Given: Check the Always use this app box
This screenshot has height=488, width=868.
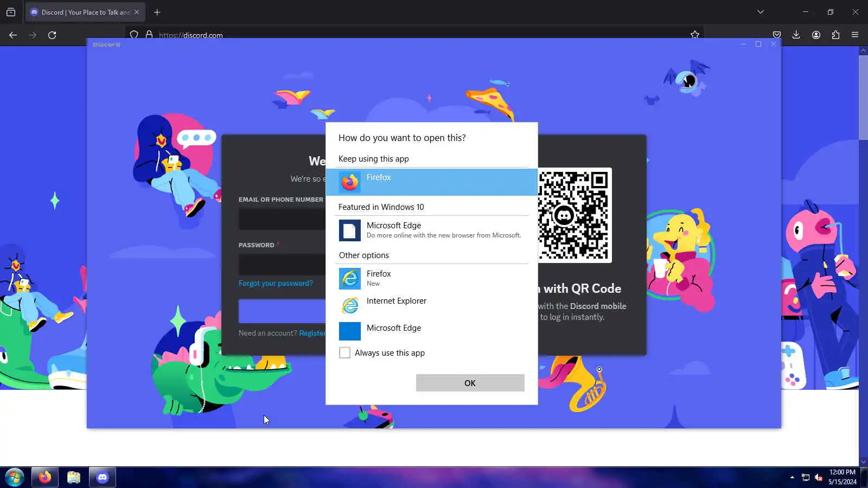Looking at the screenshot, I should [x=344, y=353].
